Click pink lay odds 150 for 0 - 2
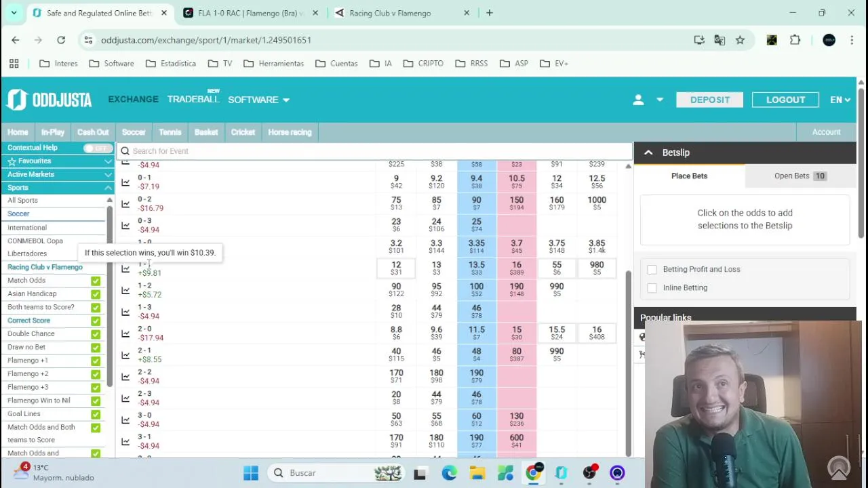 click(517, 203)
